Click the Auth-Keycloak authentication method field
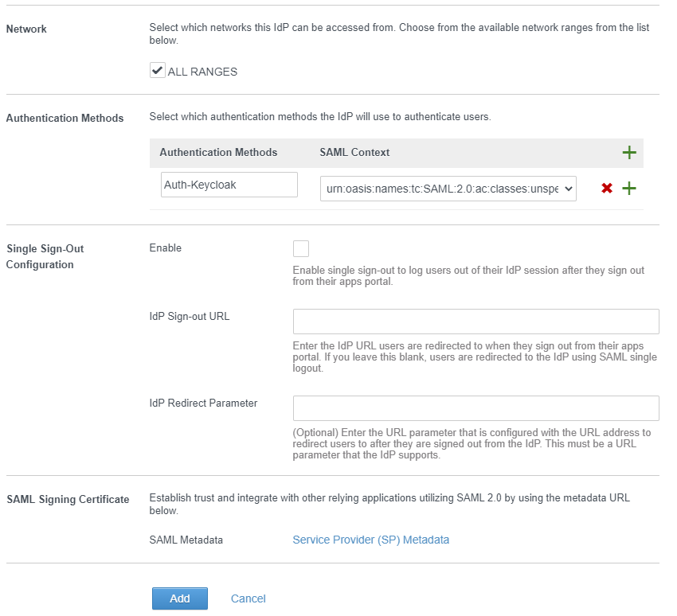The image size is (677, 616). (x=229, y=185)
